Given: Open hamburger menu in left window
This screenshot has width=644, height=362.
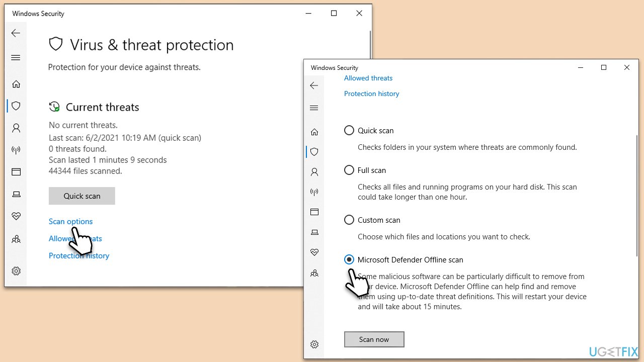Looking at the screenshot, I should pos(16,58).
